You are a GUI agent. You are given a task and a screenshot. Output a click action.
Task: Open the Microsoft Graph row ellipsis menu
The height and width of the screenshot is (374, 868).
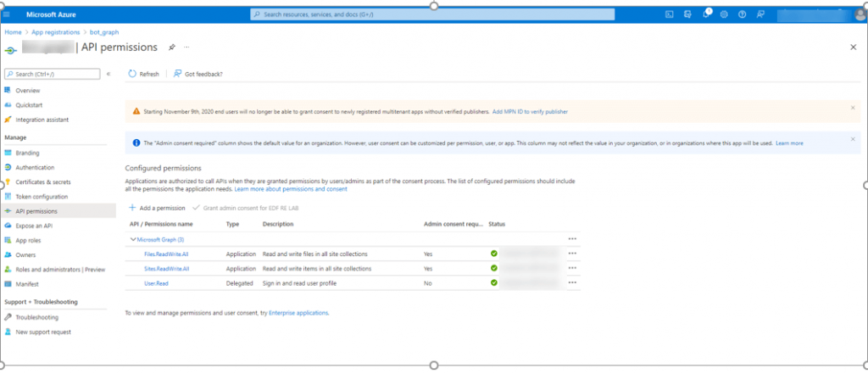point(572,239)
